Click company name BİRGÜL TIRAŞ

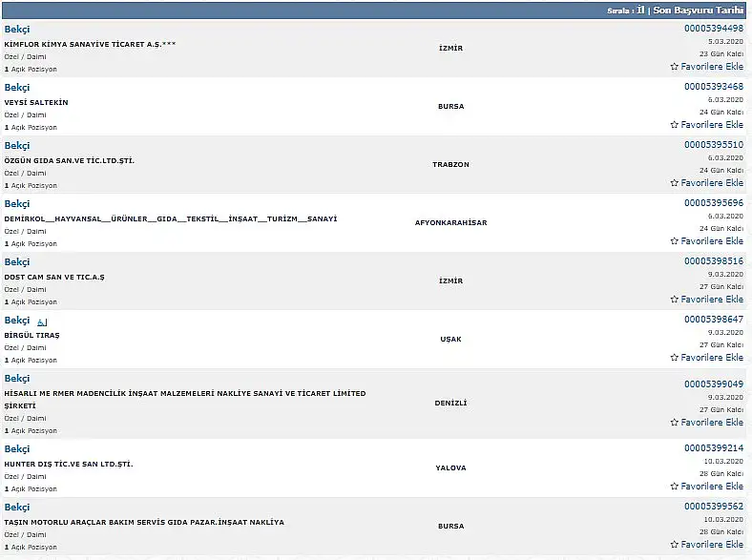[x=31, y=335]
